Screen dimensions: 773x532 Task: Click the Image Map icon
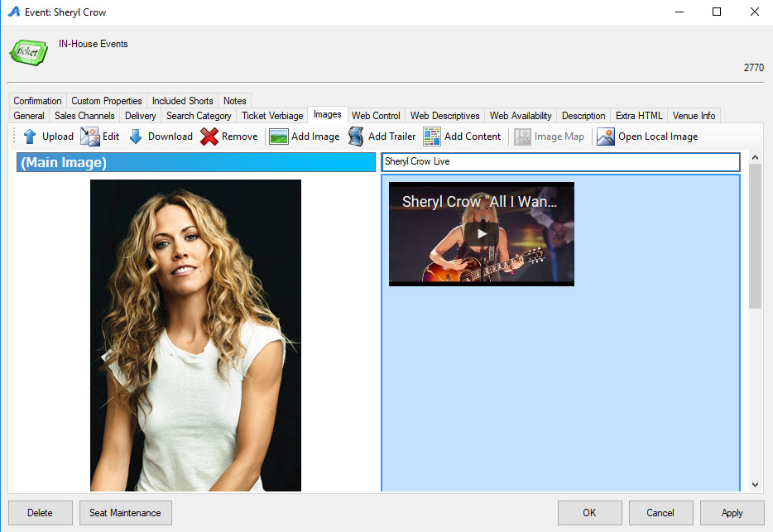522,137
